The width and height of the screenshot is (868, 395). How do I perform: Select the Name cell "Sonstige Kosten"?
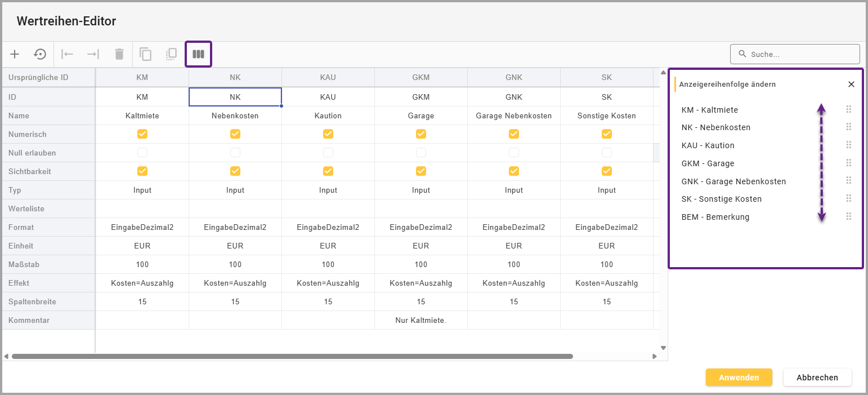607,116
